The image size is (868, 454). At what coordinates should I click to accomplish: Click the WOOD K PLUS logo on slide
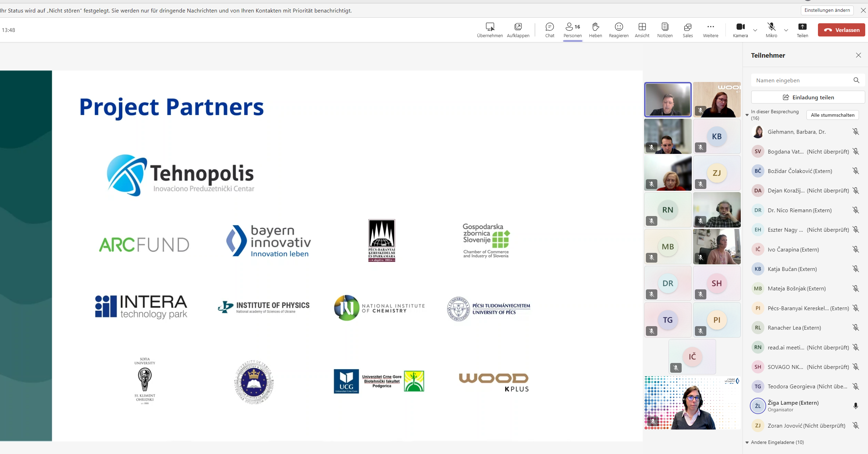click(494, 382)
